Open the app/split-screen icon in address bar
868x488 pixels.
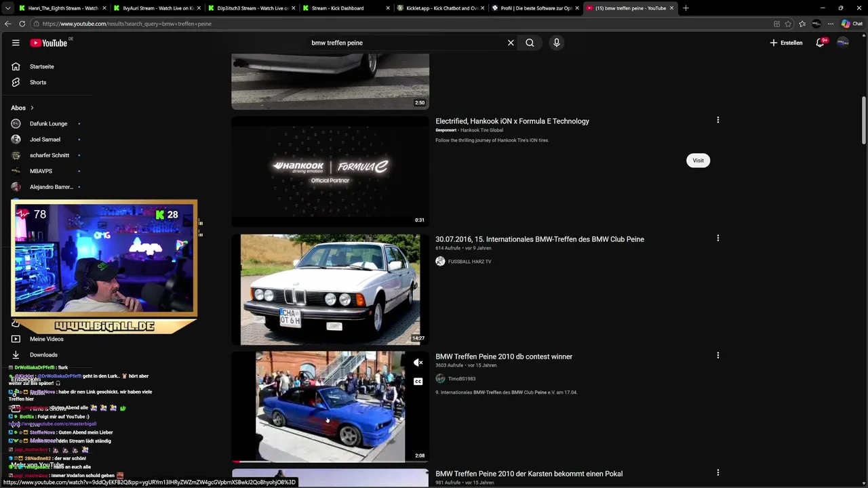pyautogui.click(x=776, y=24)
